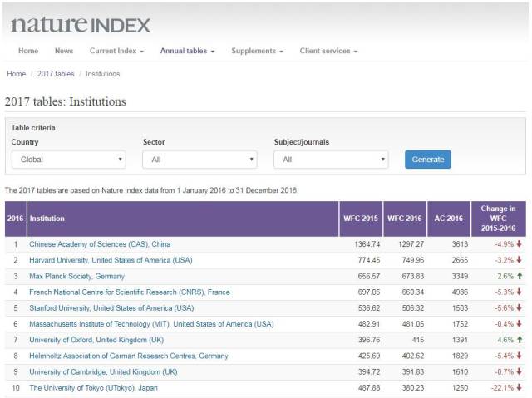Screen dimensions: 532x398
Task: Open the Client services menu
Action: point(328,51)
